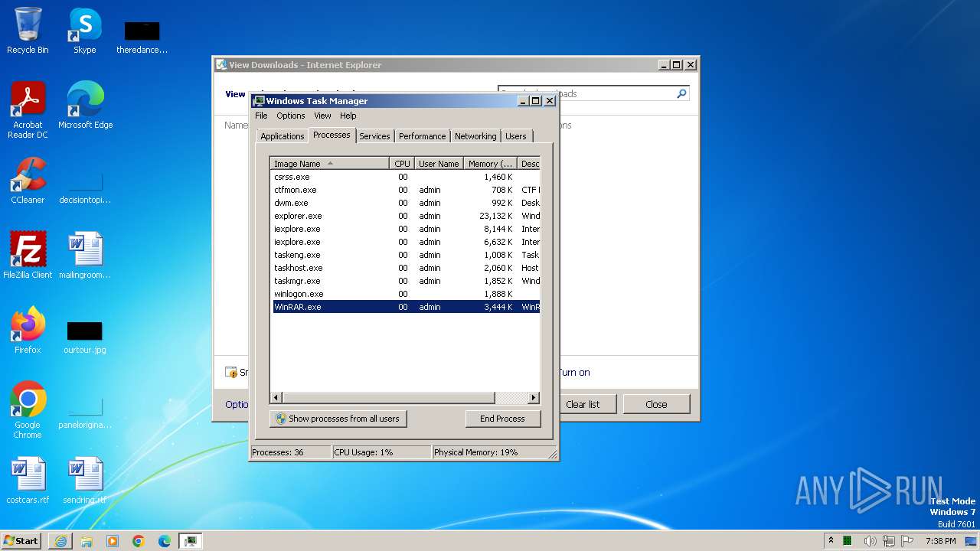Select the panelorigina desktop file
Viewport: 980px width, 551px height.
[85, 412]
